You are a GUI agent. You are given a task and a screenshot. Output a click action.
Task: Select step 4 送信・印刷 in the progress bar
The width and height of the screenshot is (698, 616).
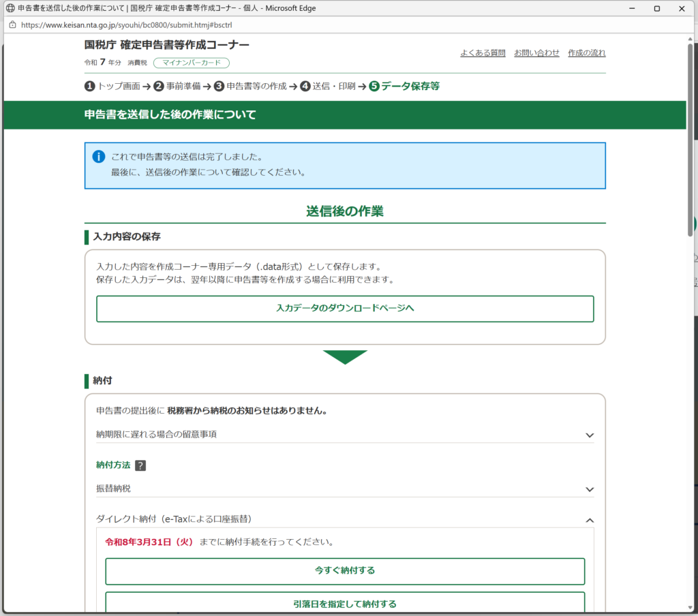tap(328, 87)
